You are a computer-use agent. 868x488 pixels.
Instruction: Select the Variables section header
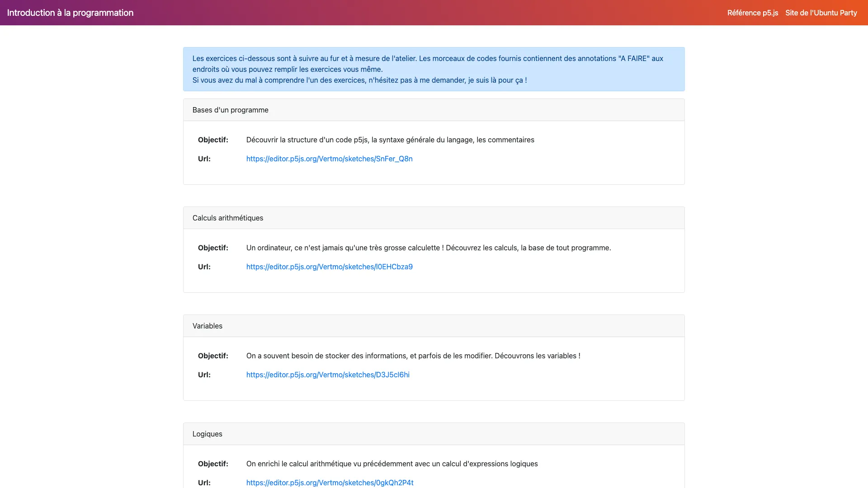[207, 326]
